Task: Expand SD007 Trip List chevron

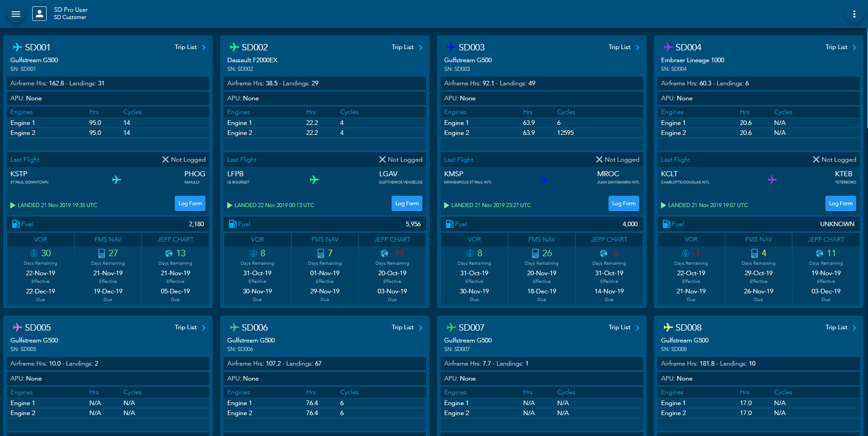Action: (638, 327)
